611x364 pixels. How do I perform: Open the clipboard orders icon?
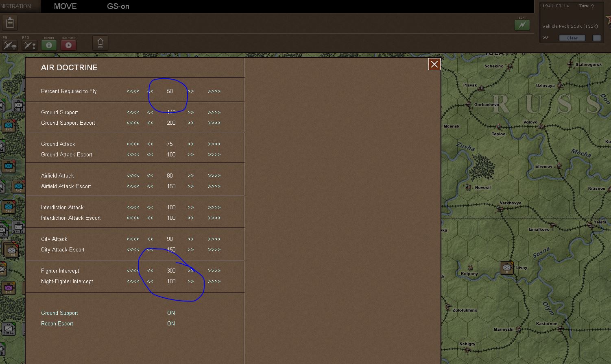coord(10,23)
